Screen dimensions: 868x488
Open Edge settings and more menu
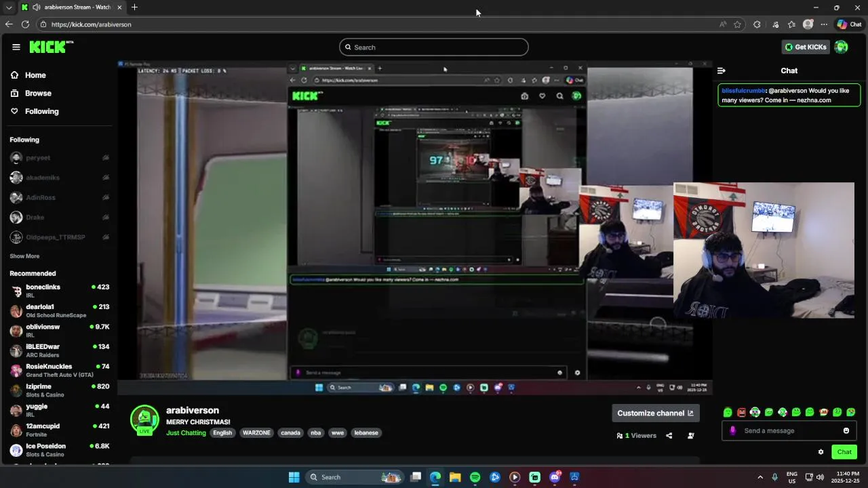pos(824,24)
